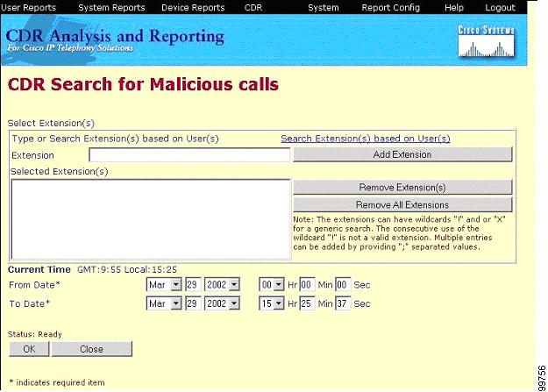Click the To Date seconds field
Viewport: 548px width, 392px height.
click(343, 303)
